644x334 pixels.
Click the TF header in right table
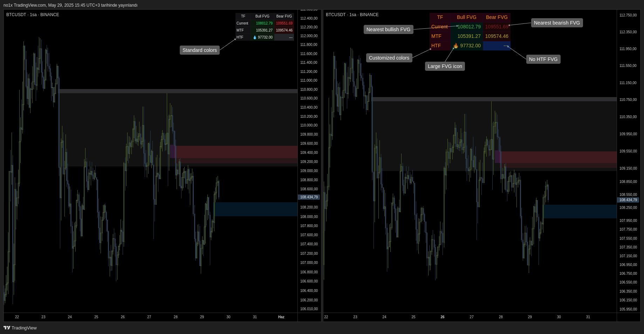(x=440, y=17)
